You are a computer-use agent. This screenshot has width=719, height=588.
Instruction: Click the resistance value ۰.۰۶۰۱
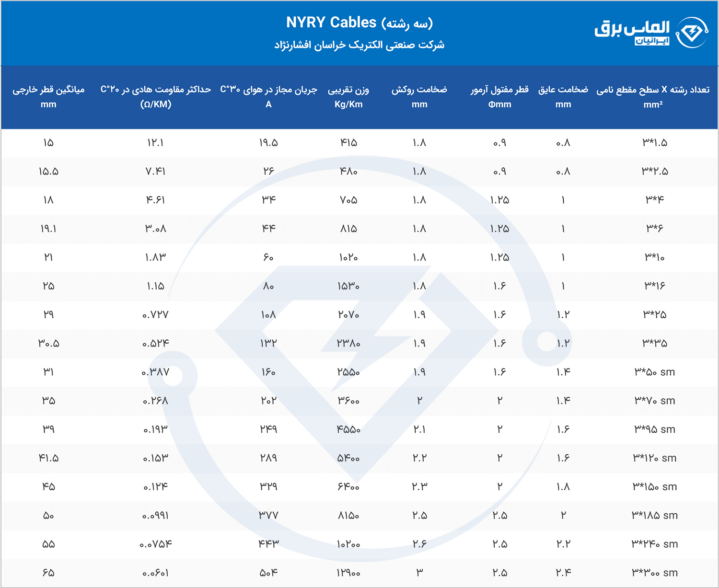pyautogui.click(x=155, y=573)
